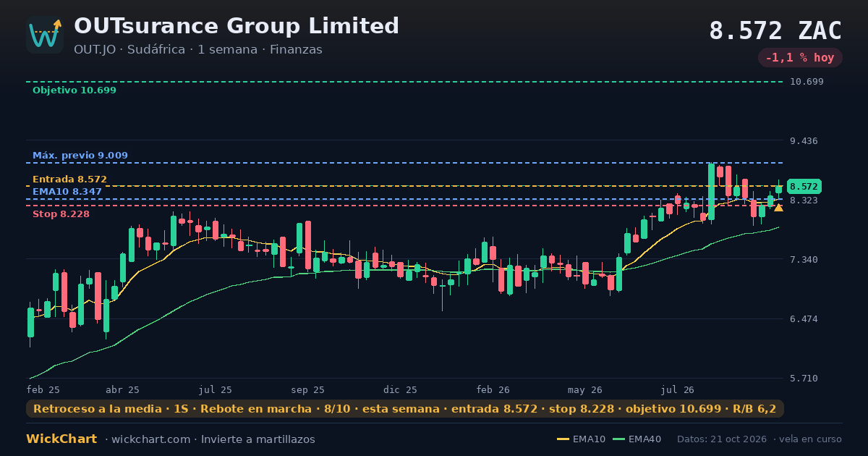Click the Máx. previo 9.009 label
868x456 pixels.
80,156
